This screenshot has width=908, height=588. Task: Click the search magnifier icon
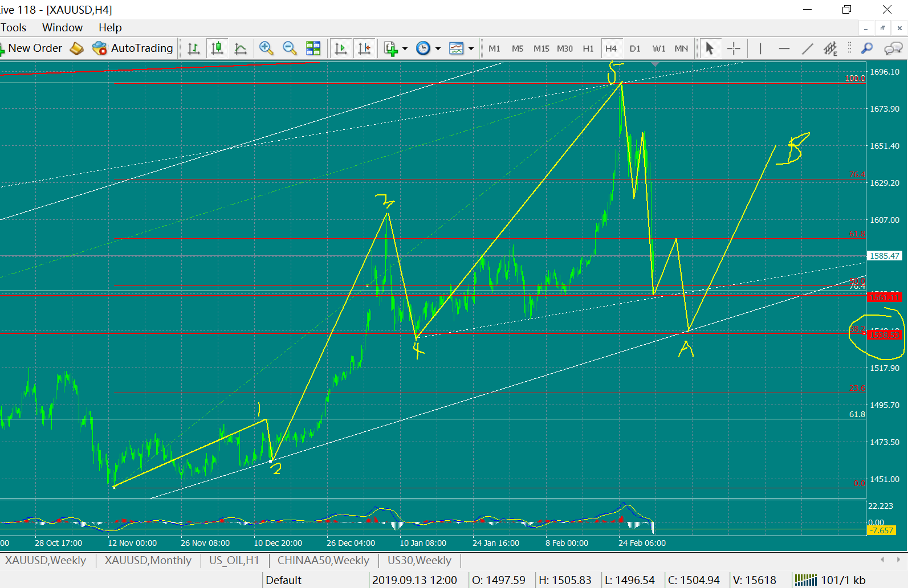click(867, 48)
